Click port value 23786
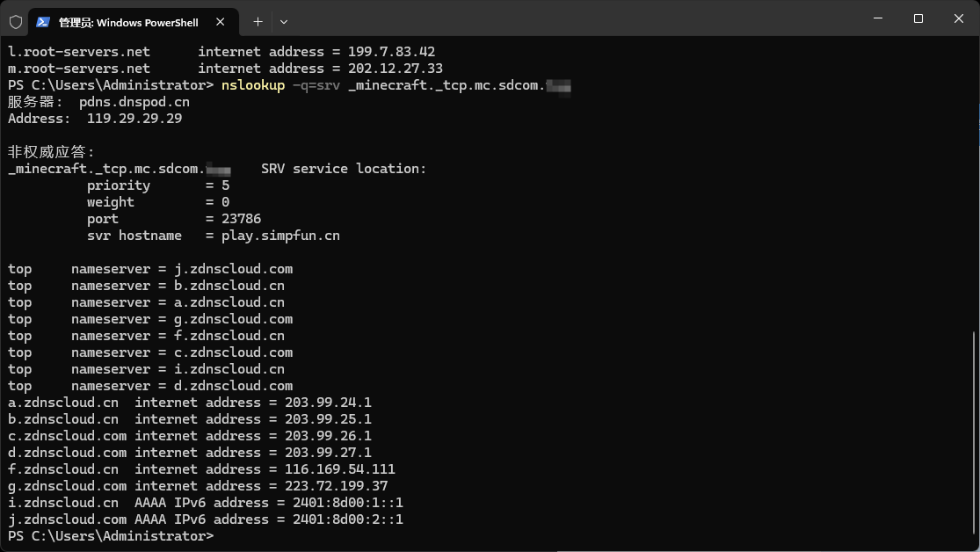Screen dimensions: 980x552 (x=241, y=219)
